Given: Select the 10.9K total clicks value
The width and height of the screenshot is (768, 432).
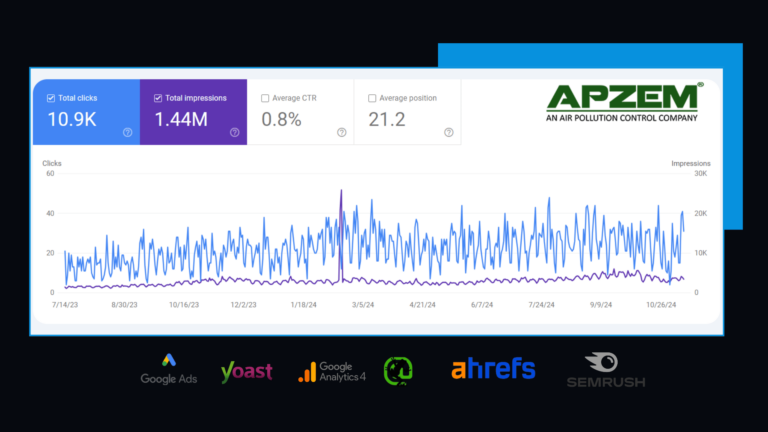Looking at the screenshot, I should coord(72,120).
